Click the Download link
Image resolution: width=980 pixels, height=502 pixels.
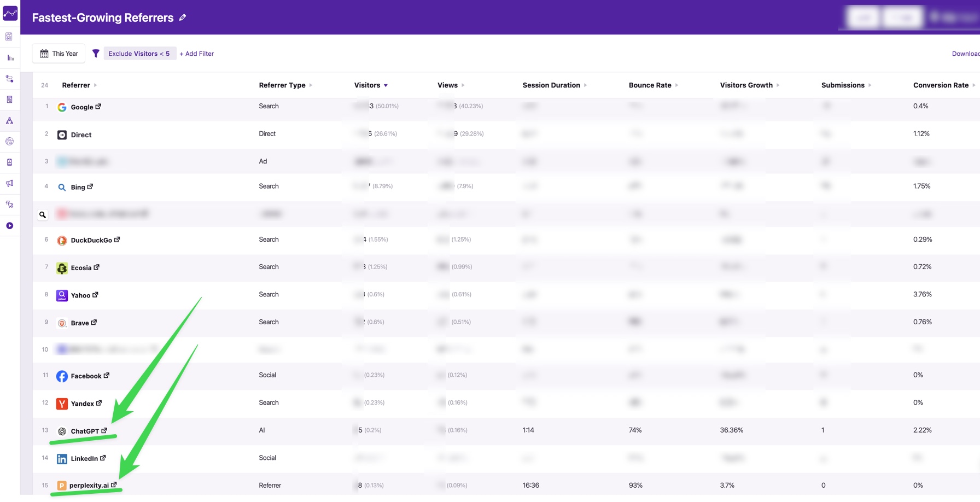pos(965,54)
